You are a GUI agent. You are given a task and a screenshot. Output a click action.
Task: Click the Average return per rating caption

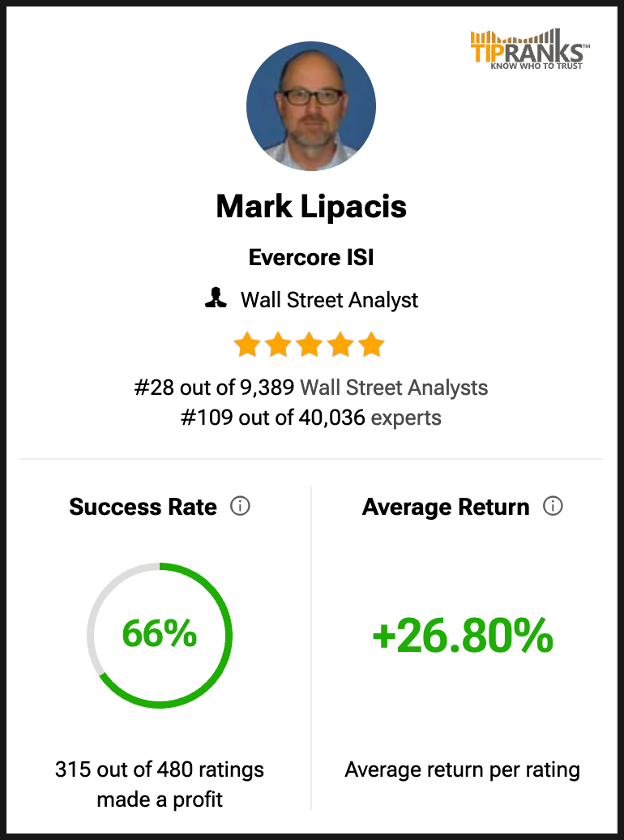point(462,770)
